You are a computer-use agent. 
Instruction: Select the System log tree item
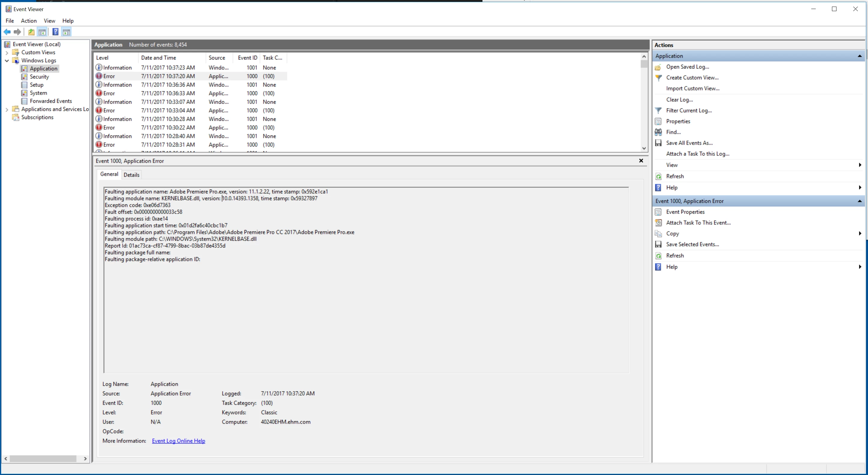pos(38,93)
